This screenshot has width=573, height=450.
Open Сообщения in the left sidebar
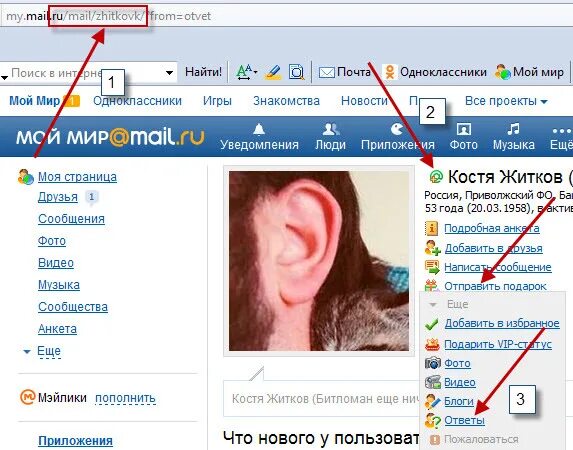tap(71, 219)
